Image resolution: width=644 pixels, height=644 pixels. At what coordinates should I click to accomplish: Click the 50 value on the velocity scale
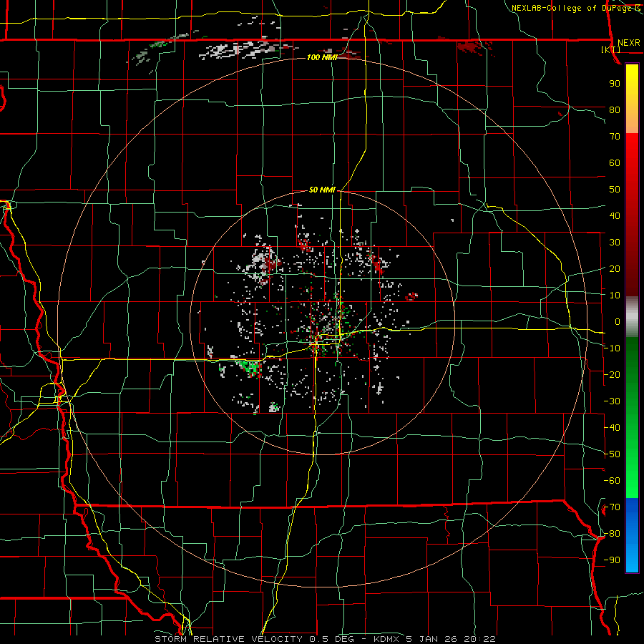[615, 190]
